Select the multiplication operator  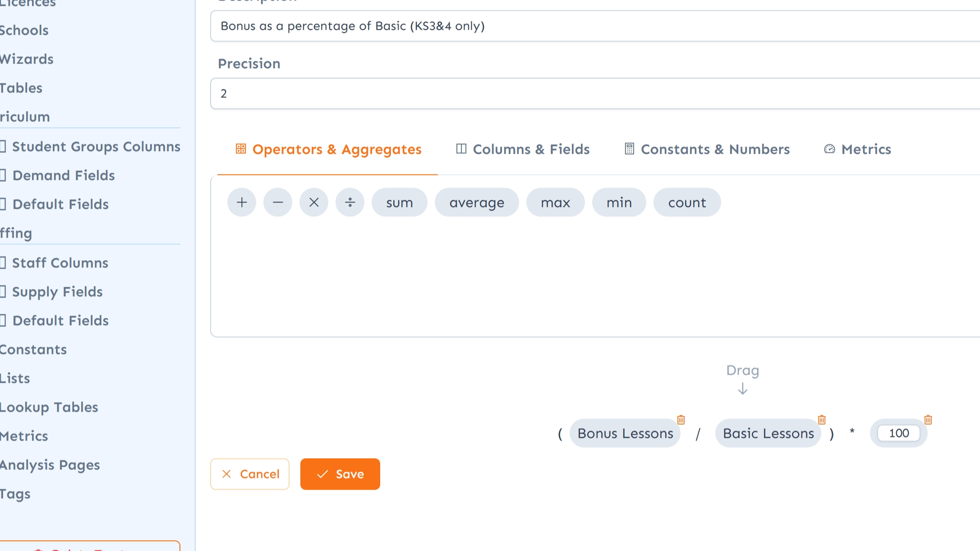313,202
